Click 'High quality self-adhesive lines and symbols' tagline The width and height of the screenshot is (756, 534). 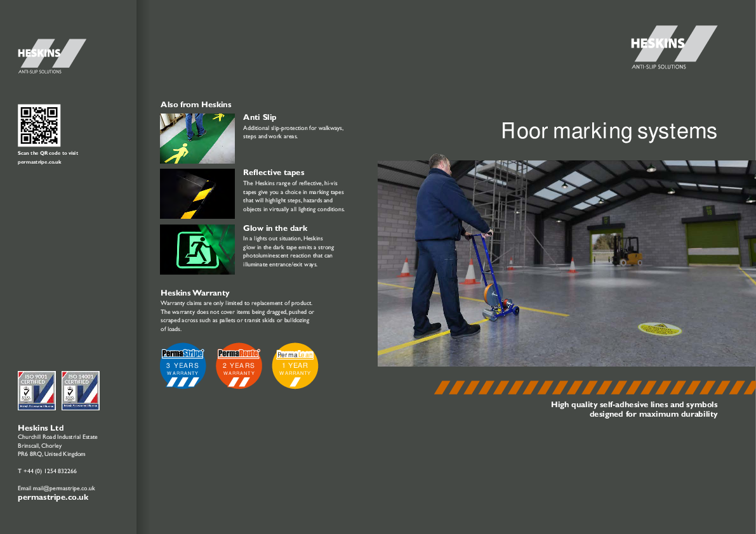pos(634,405)
